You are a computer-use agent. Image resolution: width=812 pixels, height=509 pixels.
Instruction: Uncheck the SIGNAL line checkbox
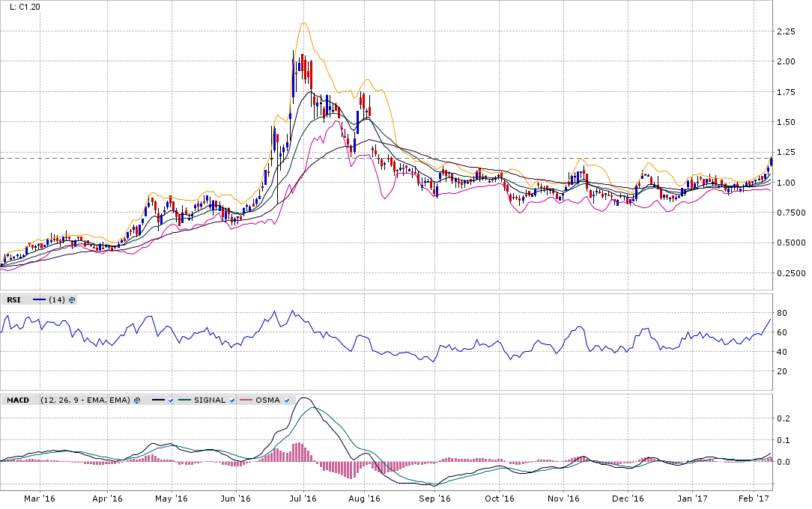pos(232,400)
